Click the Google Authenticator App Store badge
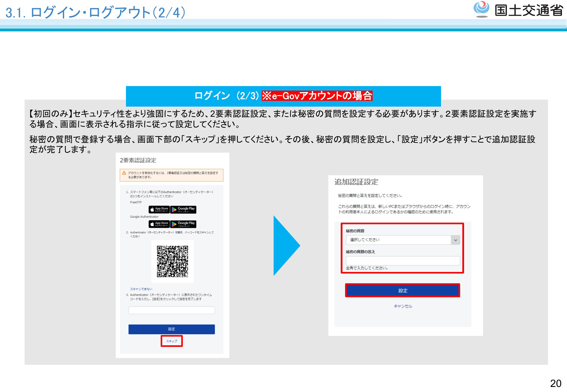The height and width of the screenshot is (392, 567). click(x=159, y=224)
